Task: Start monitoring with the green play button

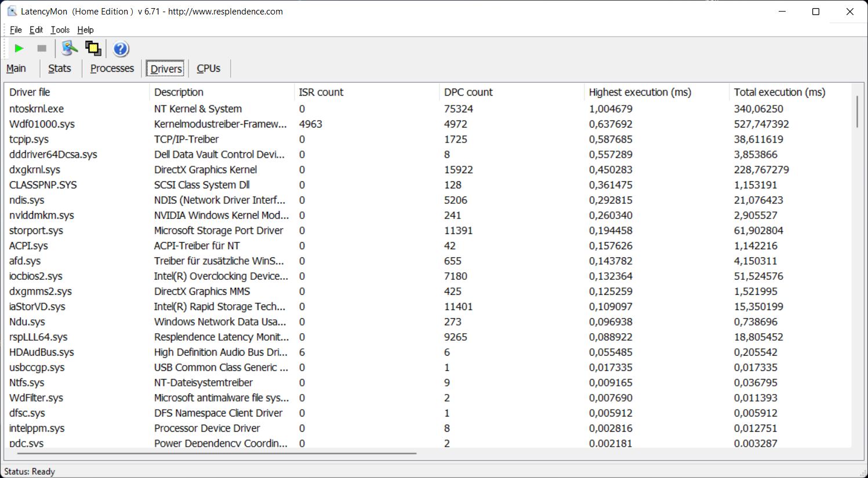Action: click(19, 49)
